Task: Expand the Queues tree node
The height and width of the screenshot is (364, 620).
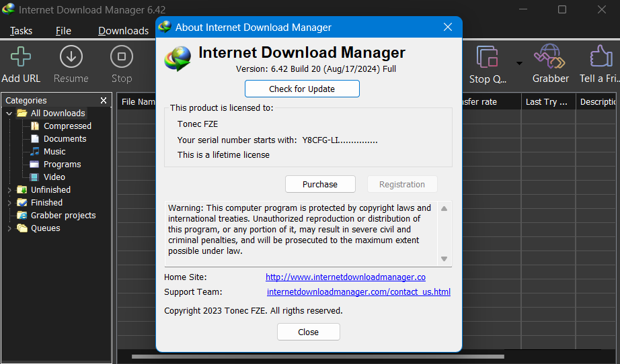Action: [x=9, y=228]
